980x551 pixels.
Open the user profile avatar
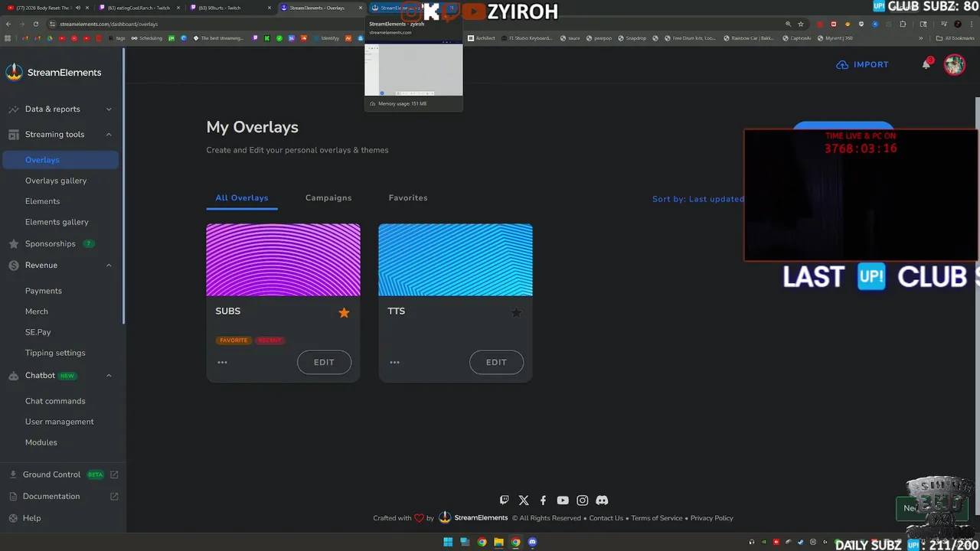(954, 64)
